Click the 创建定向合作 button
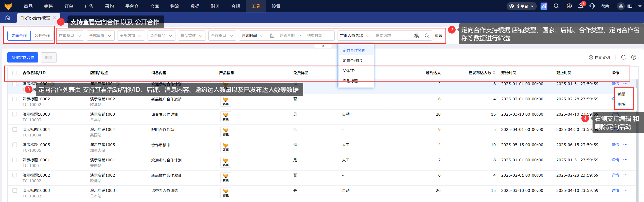This screenshot has height=202, width=644. point(23,57)
